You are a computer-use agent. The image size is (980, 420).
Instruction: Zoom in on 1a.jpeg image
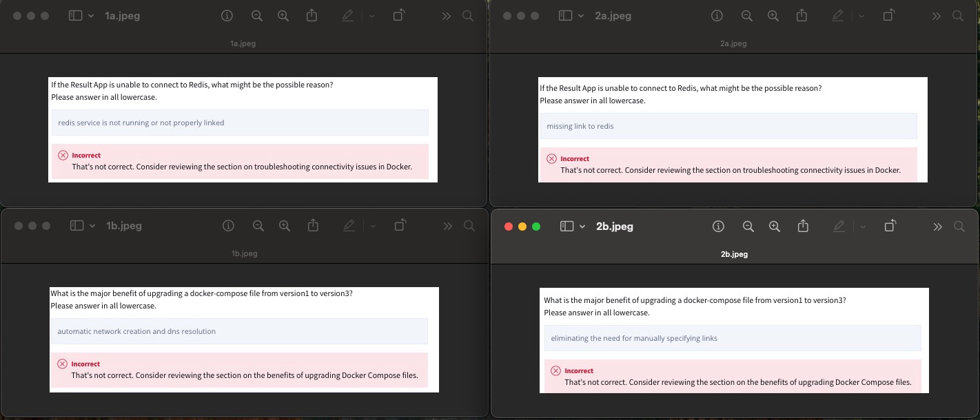(283, 16)
